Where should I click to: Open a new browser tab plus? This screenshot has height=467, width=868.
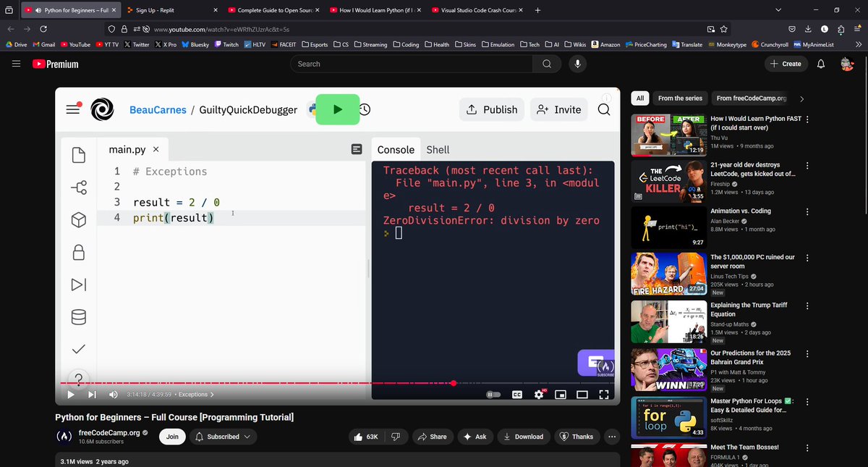537,10
